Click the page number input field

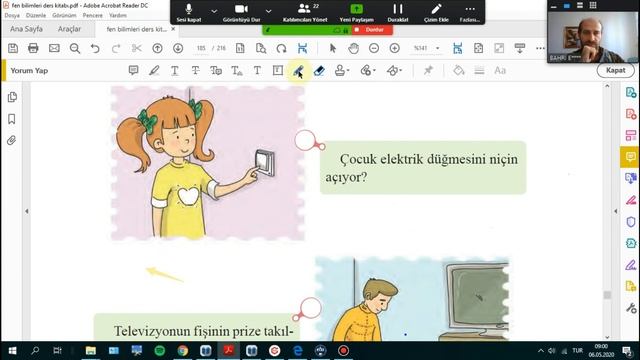201,48
